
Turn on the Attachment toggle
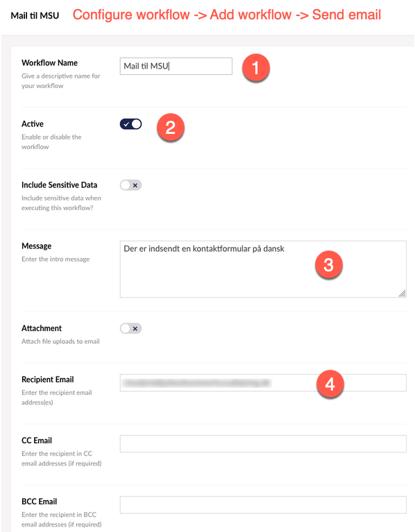130,329
